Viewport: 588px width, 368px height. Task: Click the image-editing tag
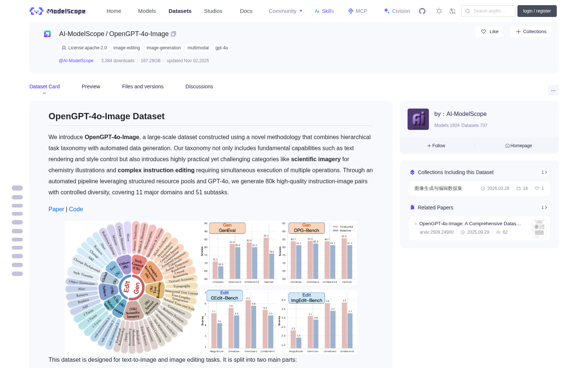coord(127,48)
